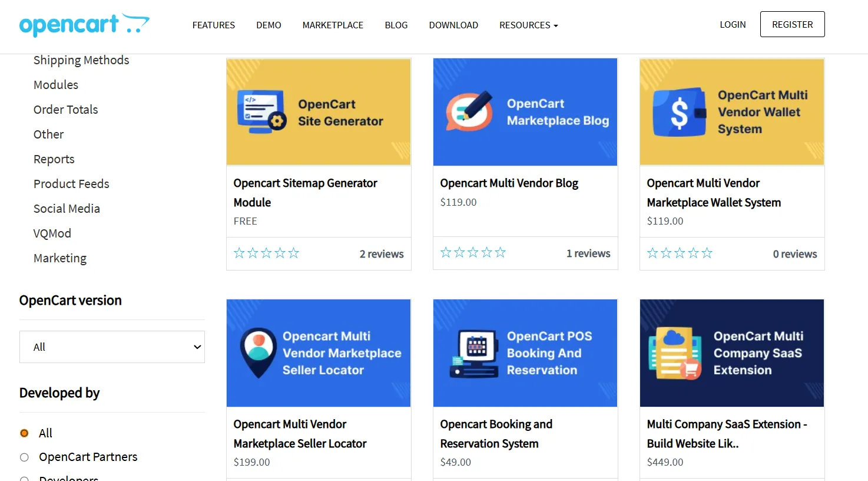Image resolution: width=868 pixels, height=481 pixels.
Task: Open Multi Vendor Wallet System thumbnail
Action: pos(732,112)
